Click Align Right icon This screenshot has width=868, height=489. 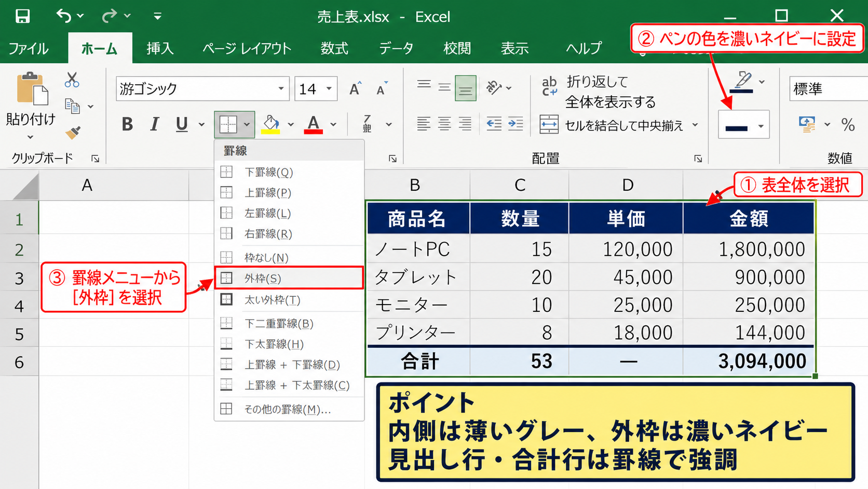tap(465, 124)
